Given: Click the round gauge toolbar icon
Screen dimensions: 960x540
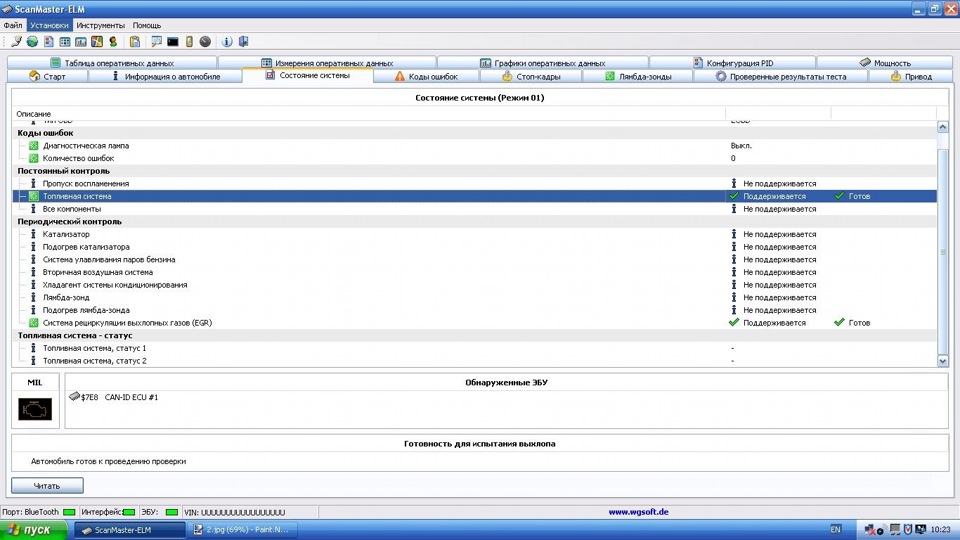Looking at the screenshot, I should coord(205,42).
